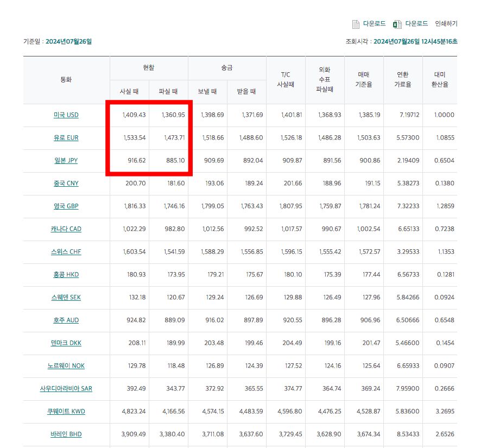Image resolution: width=487 pixels, height=448 pixels.
Task: Click CHF base rate 1,572.57
Action: pos(370,251)
